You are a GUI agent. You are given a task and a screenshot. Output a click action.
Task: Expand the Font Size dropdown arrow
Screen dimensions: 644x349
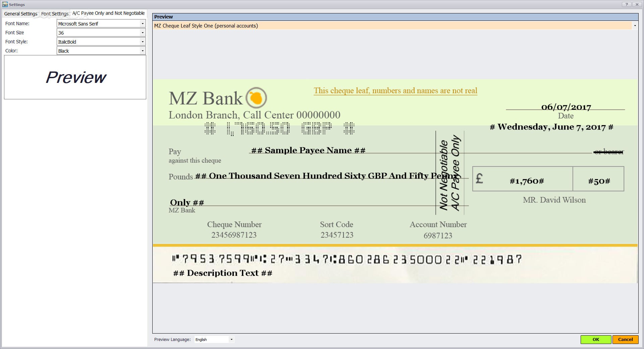pos(143,33)
